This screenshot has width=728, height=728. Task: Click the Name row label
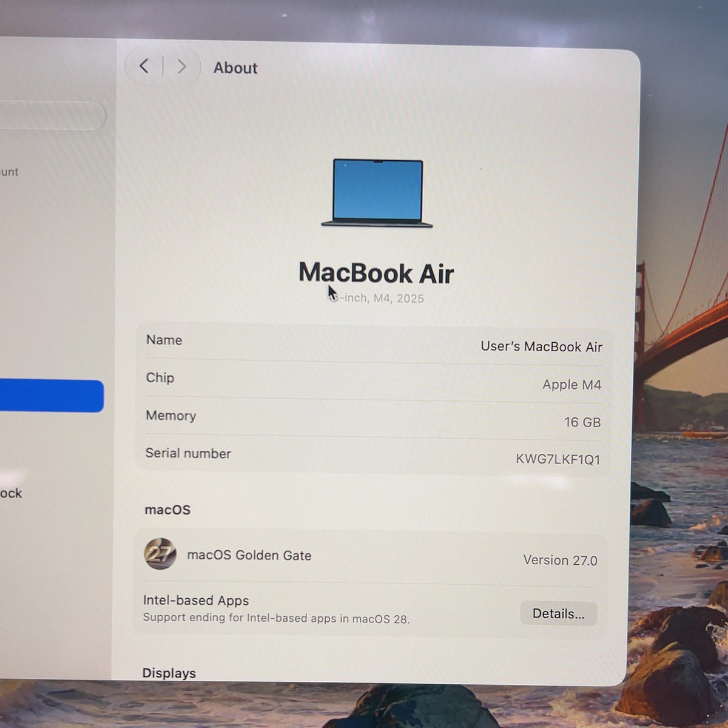pos(164,340)
